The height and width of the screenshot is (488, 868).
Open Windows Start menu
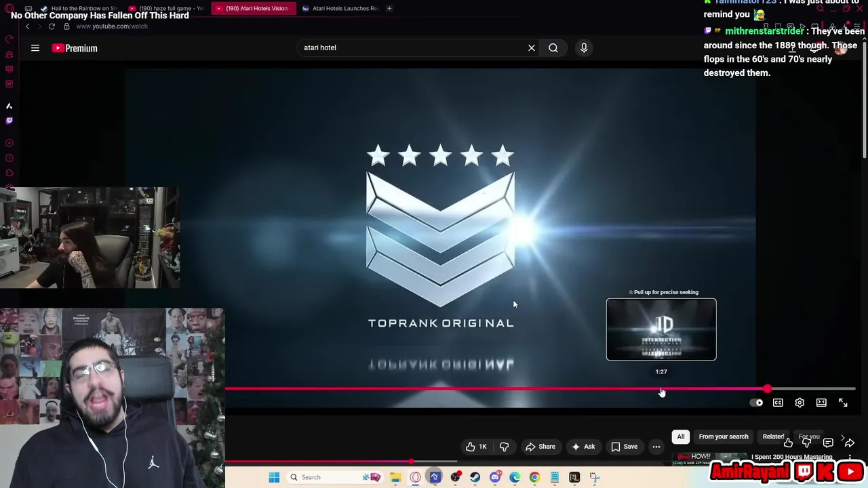(x=274, y=477)
